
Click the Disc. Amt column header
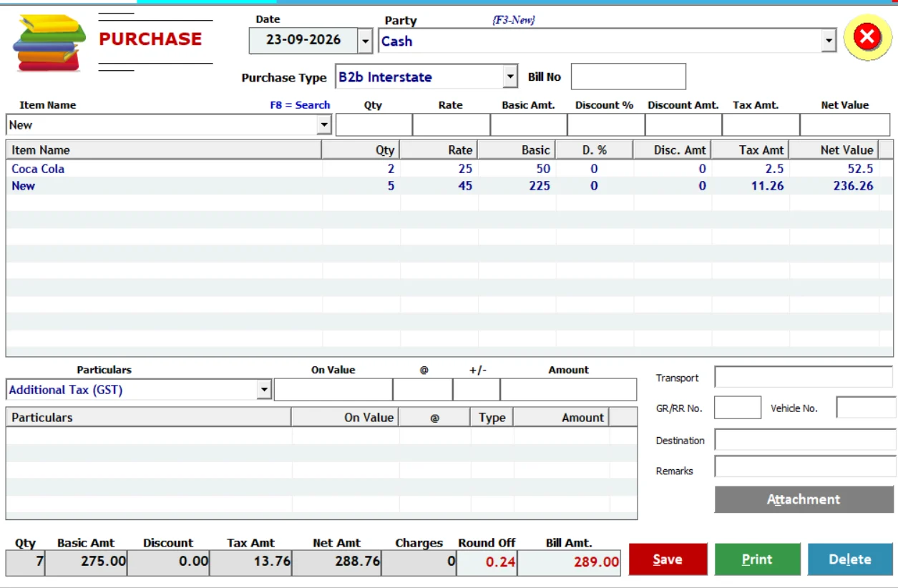(672, 150)
